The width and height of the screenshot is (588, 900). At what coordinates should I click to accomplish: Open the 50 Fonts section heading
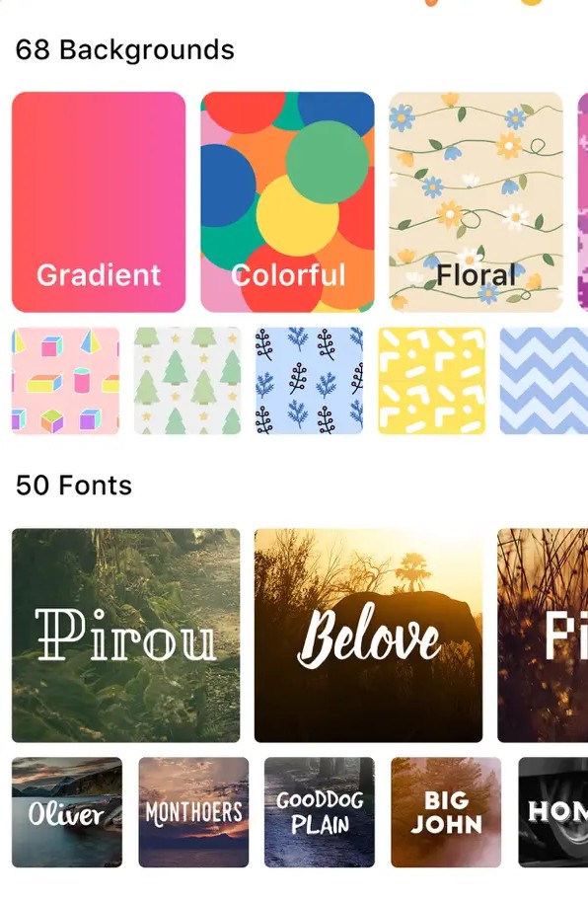[x=74, y=485]
